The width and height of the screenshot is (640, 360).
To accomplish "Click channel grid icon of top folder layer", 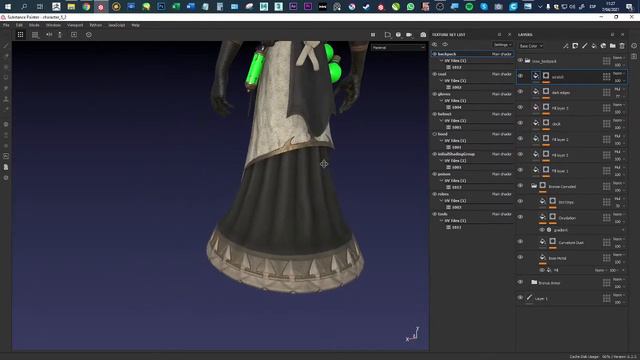I will pos(607,61).
